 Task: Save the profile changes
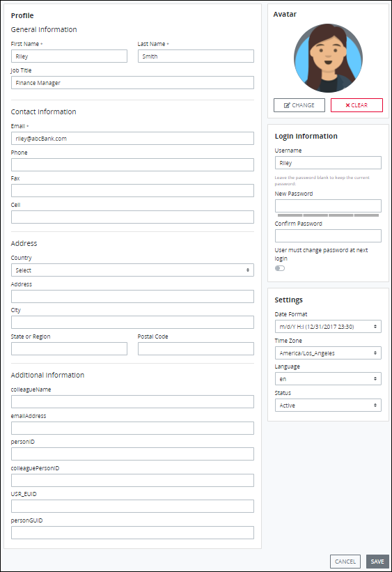point(377,562)
